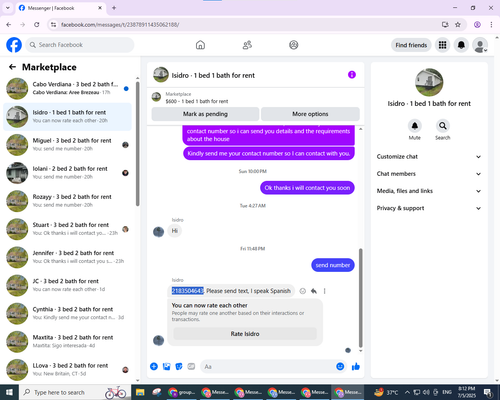Screen dimensions: 500x400
Task: Mute this conversation with bell icon
Action: click(x=415, y=126)
